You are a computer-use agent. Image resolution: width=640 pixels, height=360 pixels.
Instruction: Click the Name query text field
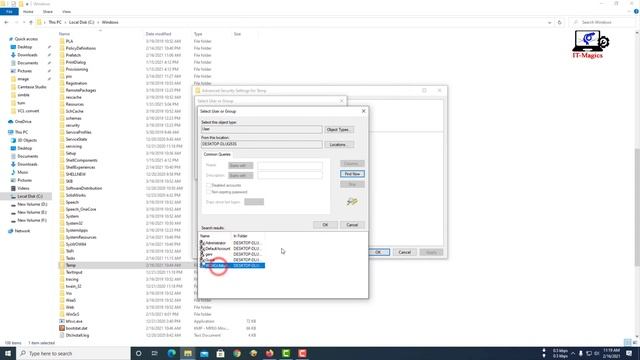(x=290, y=165)
